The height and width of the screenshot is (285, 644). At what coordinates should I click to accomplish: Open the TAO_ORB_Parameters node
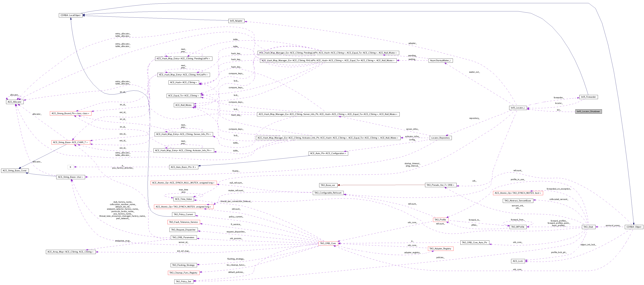(183, 238)
